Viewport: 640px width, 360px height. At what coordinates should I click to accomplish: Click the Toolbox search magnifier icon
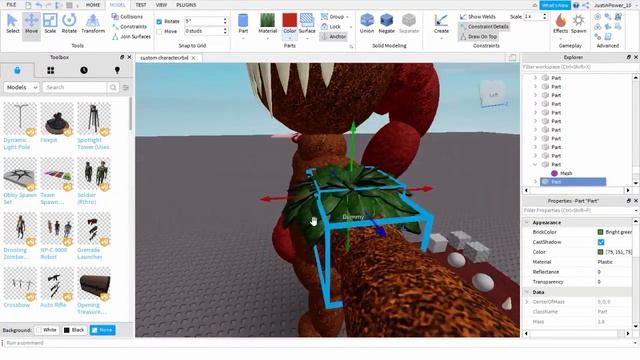click(x=113, y=87)
